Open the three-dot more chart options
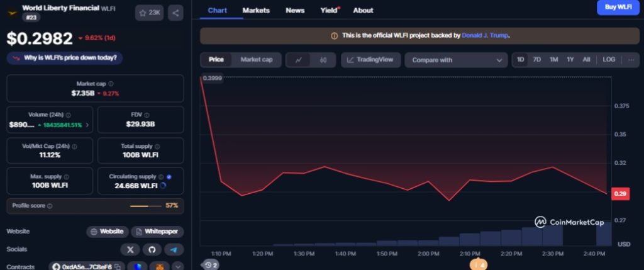Viewport: 644px width, 270px height. tap(631, 60)
